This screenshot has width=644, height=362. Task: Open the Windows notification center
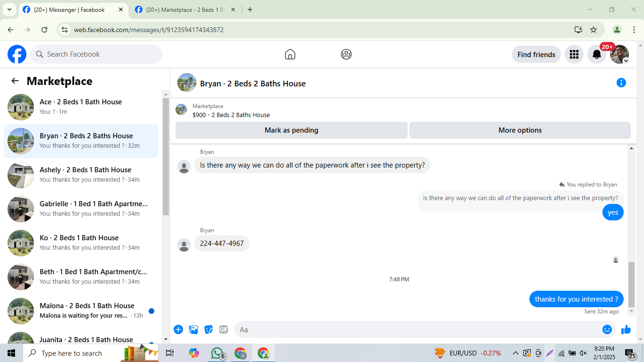[631, 354]
